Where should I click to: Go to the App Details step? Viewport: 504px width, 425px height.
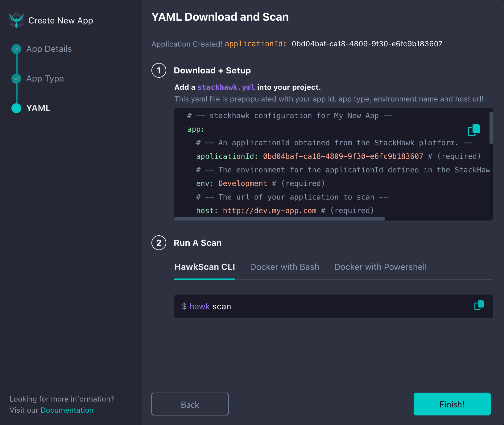coord(49,49)
